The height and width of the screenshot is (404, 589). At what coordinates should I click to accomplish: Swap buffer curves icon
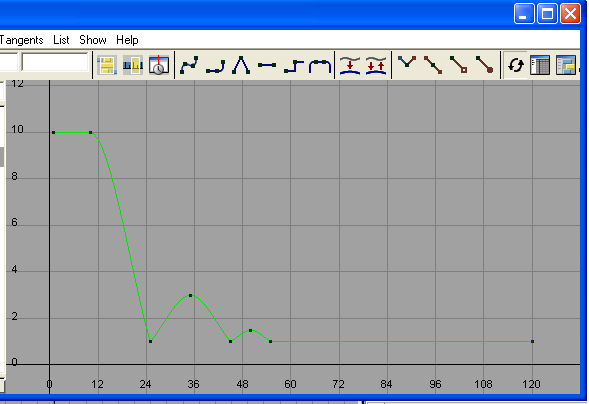click(x=376, y=65)
